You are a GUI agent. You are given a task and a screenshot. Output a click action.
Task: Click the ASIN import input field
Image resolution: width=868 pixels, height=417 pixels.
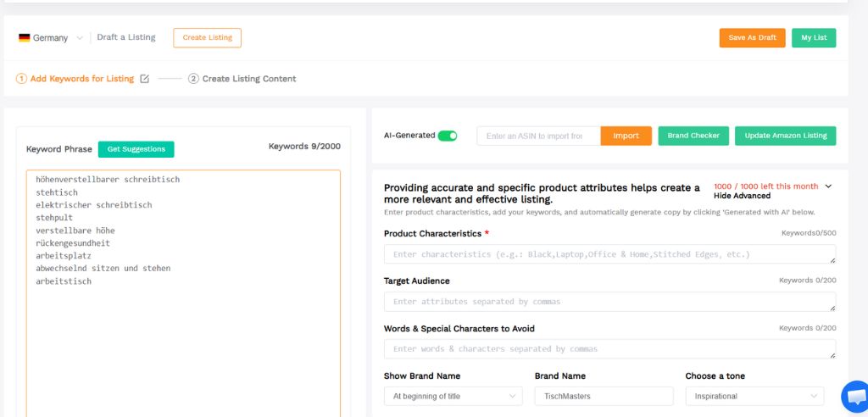pos(538,136)
